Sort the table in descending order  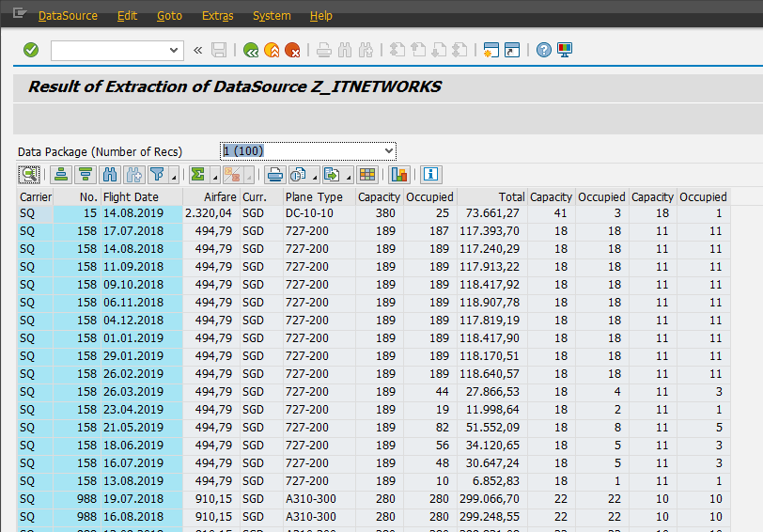[x=86, y=174]
